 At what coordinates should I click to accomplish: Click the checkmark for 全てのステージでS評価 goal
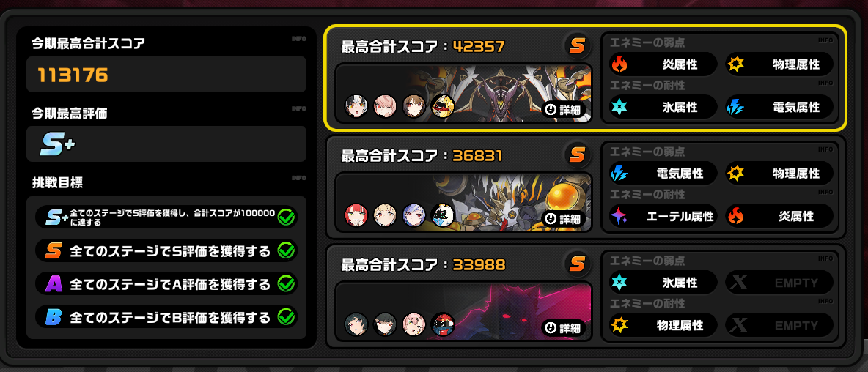pos(286,251)
